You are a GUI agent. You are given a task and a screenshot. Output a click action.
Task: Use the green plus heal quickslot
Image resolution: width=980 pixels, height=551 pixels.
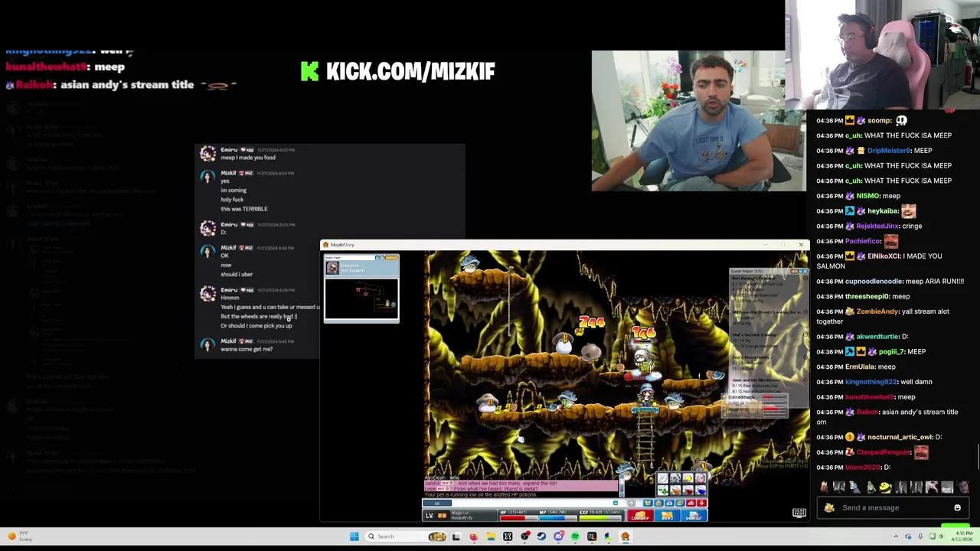pos(663,490)
